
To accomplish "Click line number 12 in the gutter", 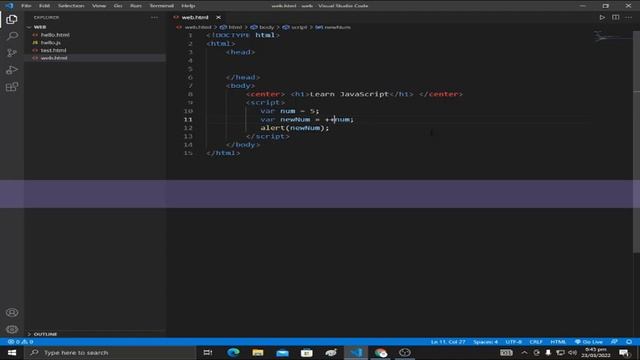I will pyautogui.click(x=188, y=128).
